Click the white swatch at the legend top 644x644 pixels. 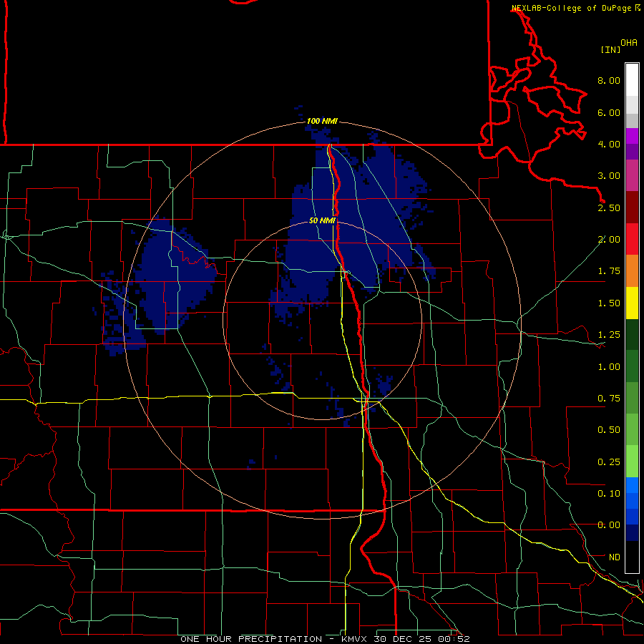click(632, 80)
